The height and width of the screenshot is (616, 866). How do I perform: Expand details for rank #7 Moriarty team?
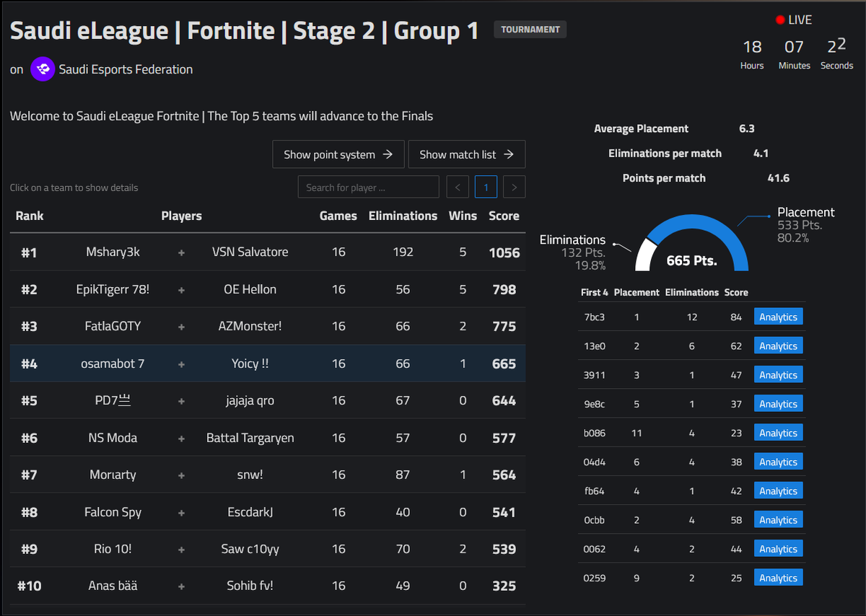point(268,475)
